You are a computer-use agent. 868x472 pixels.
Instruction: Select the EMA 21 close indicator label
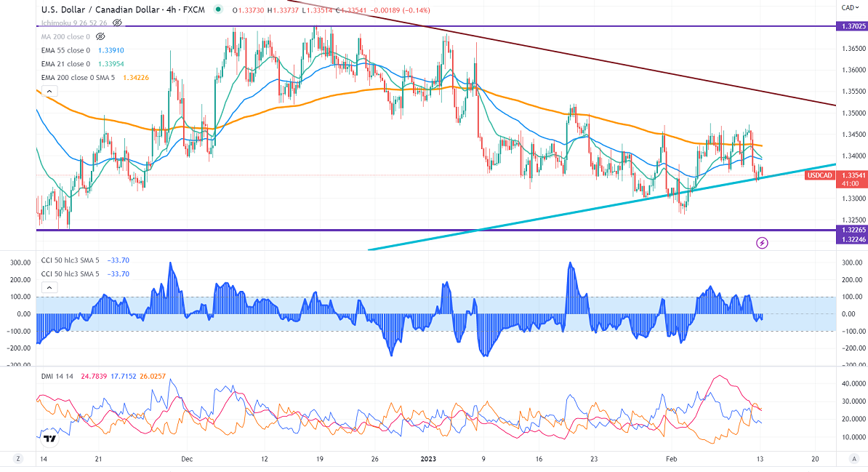pos(65,63)
